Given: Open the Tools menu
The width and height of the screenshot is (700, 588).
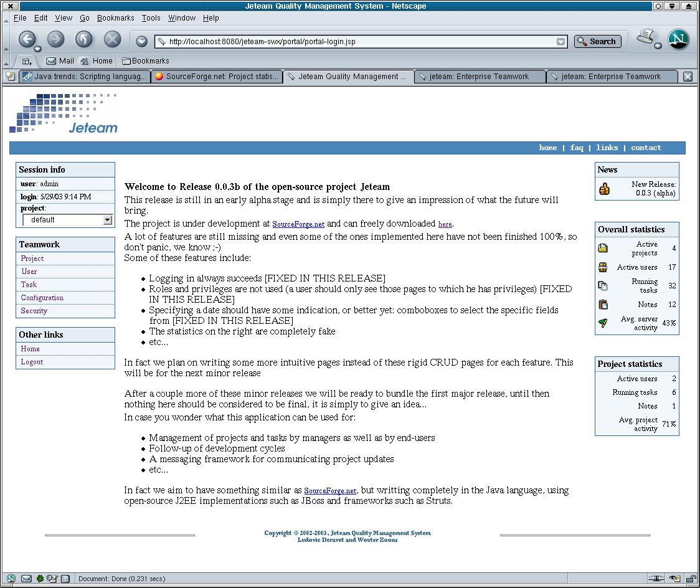Looking at the screenshot, I should point(151,18).
